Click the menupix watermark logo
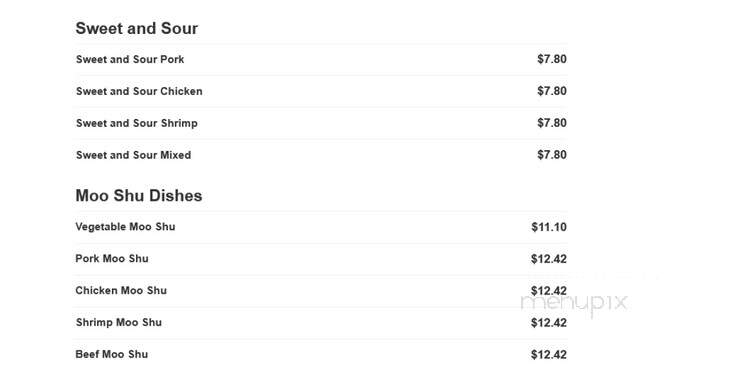 (574, 303)
